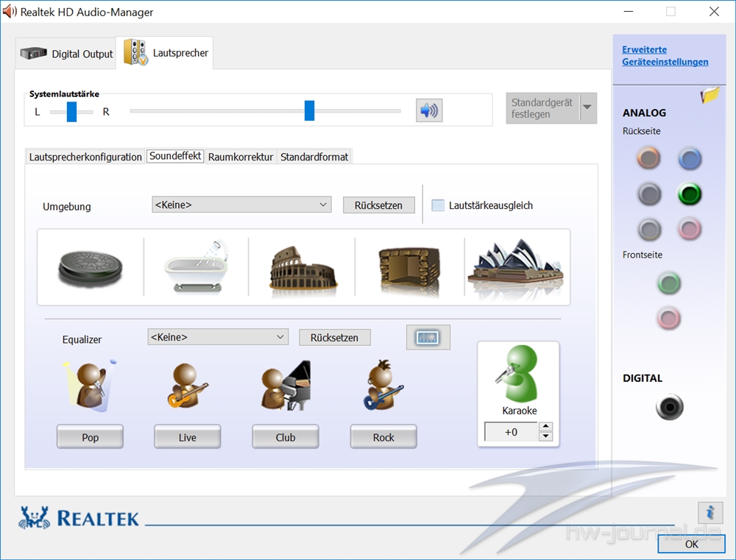This screenshot has height=560, width=736.
Task: Click the active green rear jack
Action: tap(690, 194)
